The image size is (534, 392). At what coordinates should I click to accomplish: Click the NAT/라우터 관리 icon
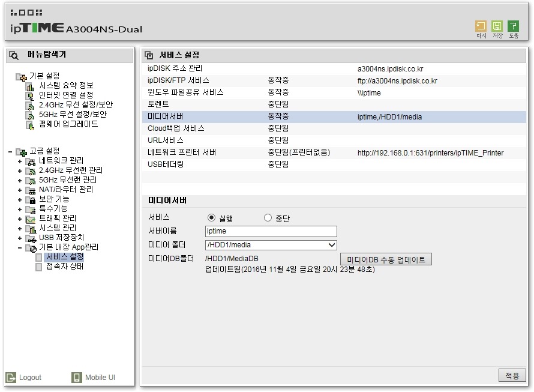click(x=31, y=190)
